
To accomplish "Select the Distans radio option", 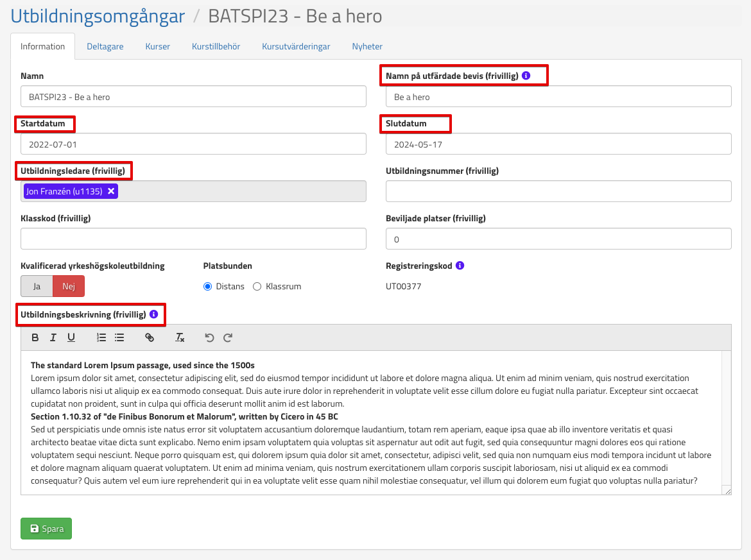I will pos(207,287).
